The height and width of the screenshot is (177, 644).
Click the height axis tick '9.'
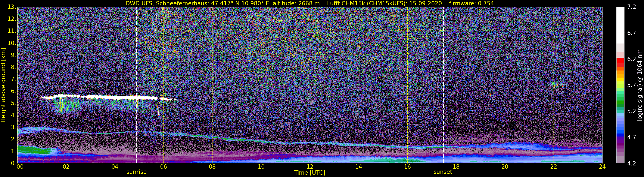click(13, 55)
